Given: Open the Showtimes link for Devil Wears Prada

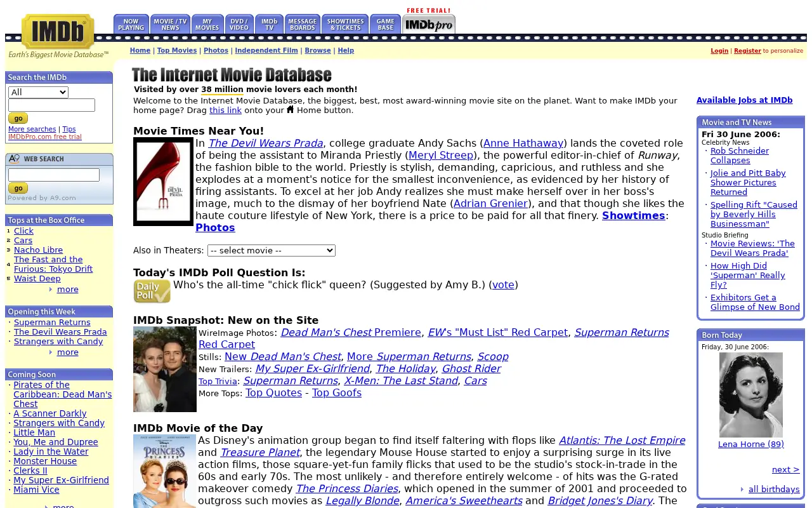Looking at the screenshot, I should 634,216.
